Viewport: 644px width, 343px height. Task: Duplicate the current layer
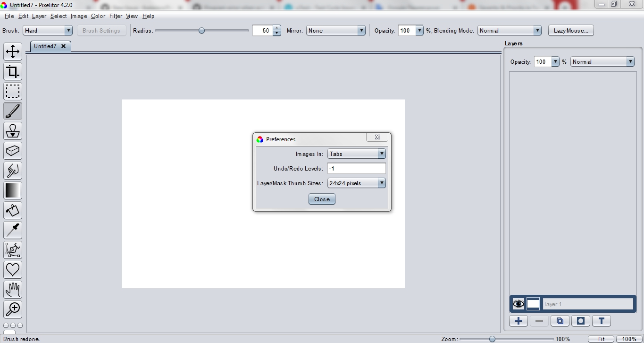[560, 321]
